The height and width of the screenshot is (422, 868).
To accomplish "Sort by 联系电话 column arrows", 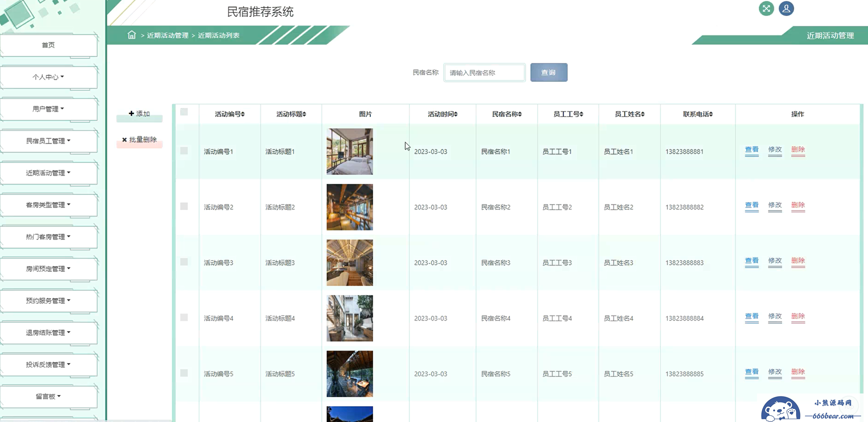I will (x=711, y=114).
